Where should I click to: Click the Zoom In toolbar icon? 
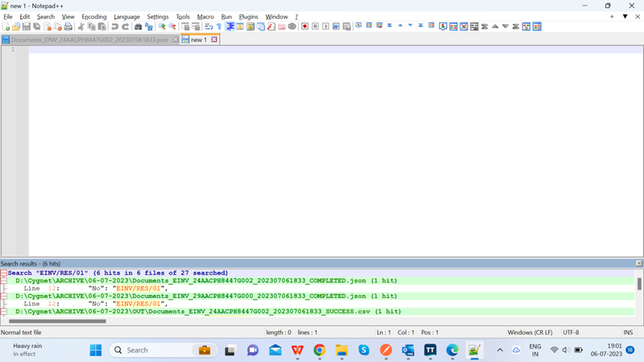(162, 27)
